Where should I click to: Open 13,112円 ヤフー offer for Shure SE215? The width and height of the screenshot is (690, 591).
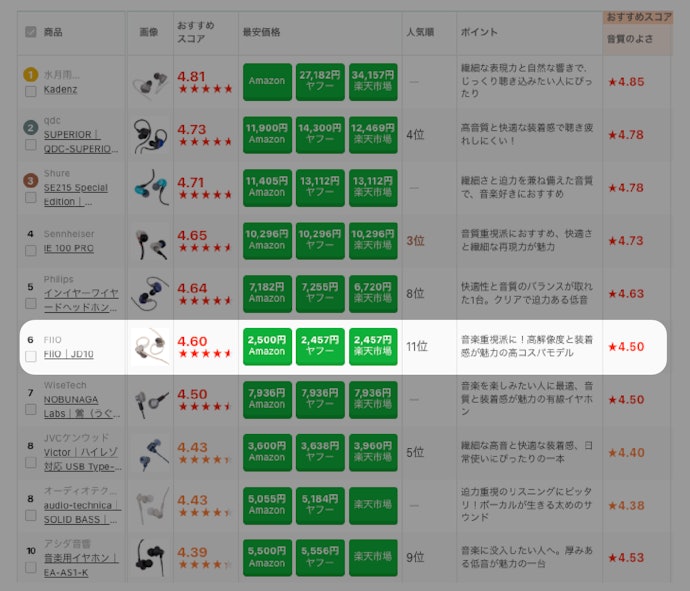tap(320, 188)
